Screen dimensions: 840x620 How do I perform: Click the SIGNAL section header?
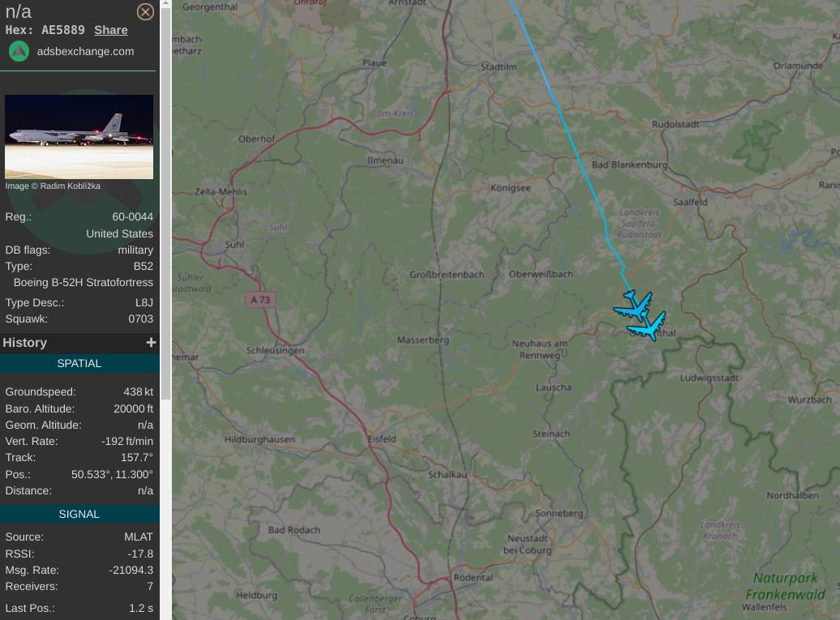[79, 514]
